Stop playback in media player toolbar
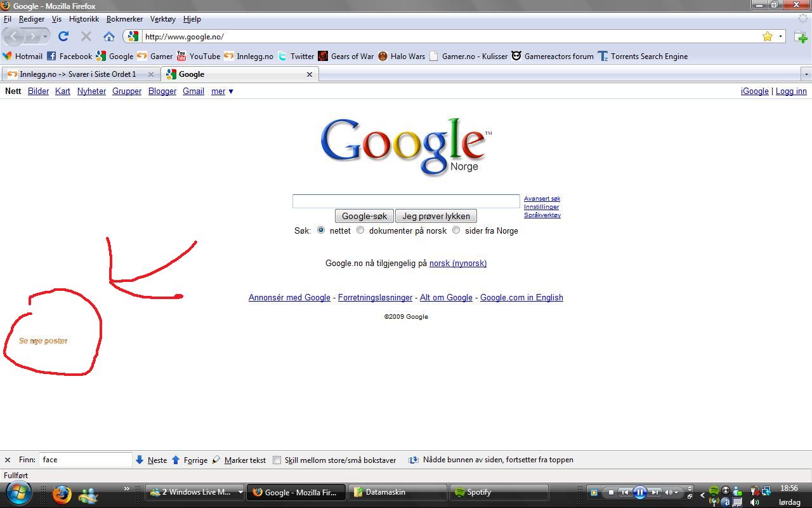 click(611, 492)
